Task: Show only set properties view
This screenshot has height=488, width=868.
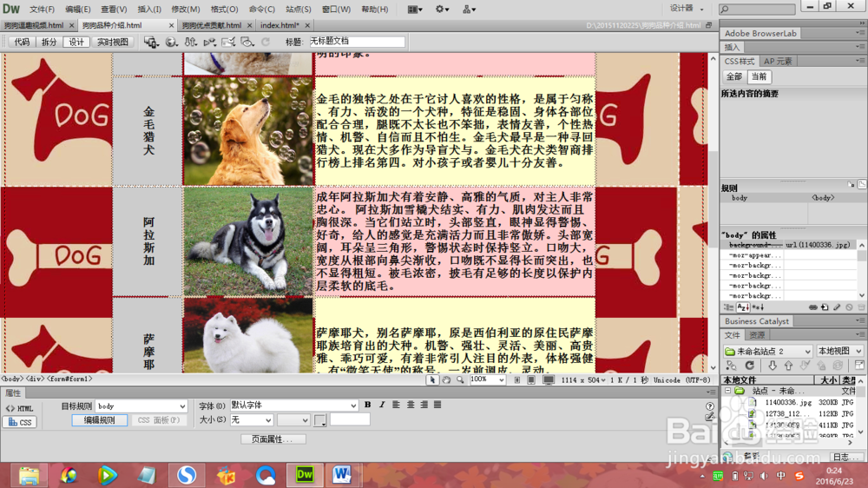Action: point(758,307)
